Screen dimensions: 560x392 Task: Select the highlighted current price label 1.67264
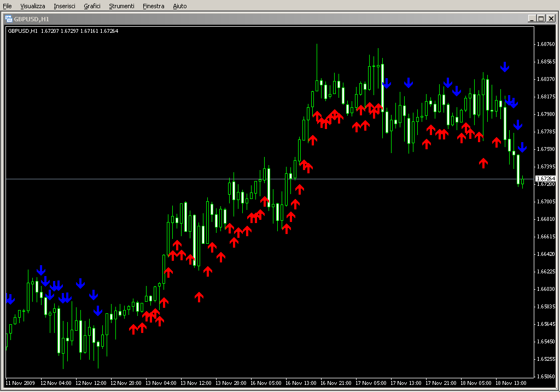(546, 179)
